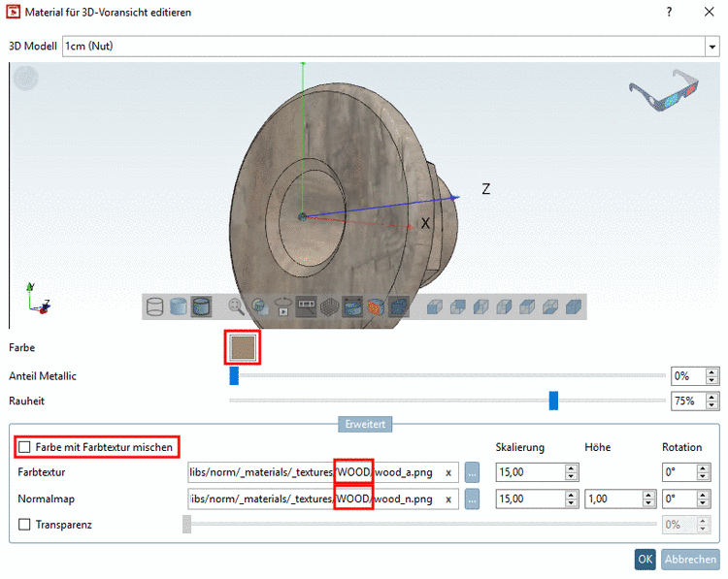Screen dimensions: 728x579
Task: Decrease Anteil Metallic percentage with down arrow
Action: 711,380
